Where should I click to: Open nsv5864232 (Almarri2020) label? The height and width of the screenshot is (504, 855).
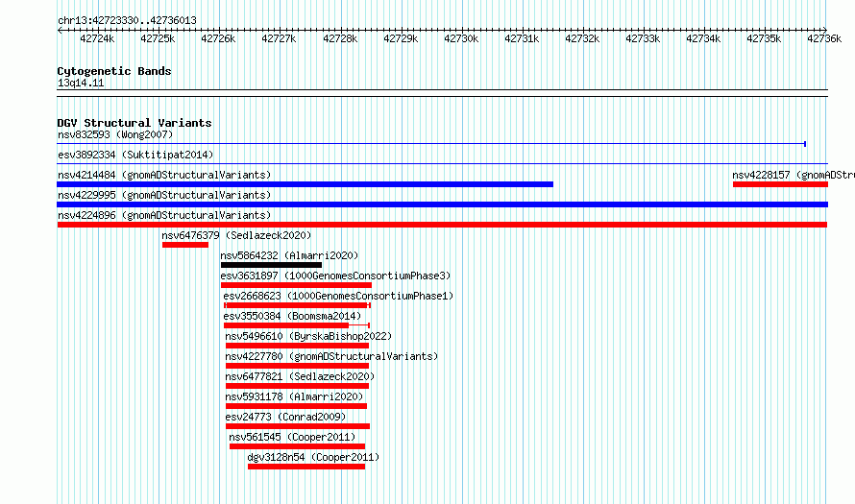coord(289,255)
